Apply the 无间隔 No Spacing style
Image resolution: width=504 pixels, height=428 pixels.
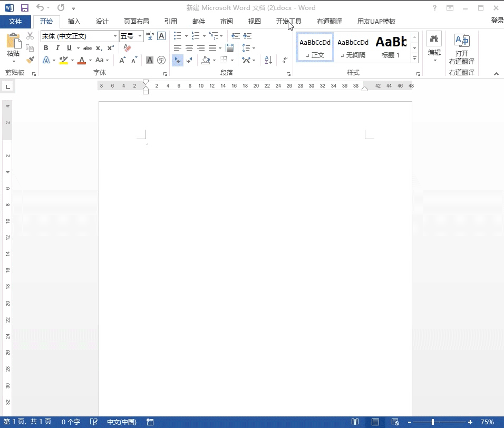tap(353, 47)
